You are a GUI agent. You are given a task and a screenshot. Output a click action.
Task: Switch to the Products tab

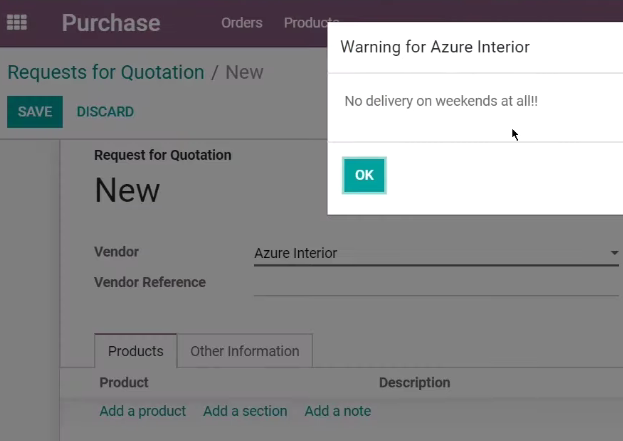point(135,351)
